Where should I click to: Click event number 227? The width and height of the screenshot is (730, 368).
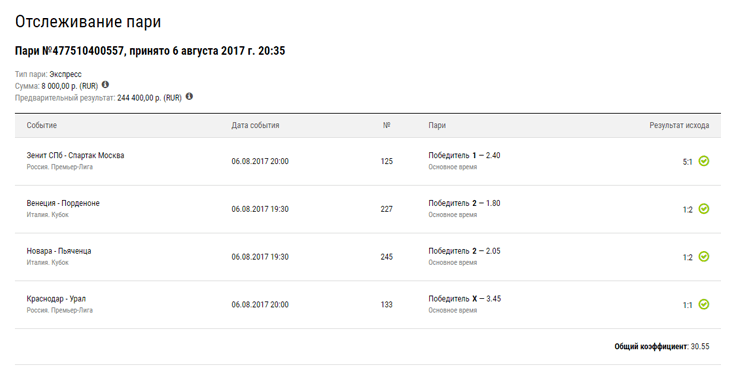(x=386, y=209)
